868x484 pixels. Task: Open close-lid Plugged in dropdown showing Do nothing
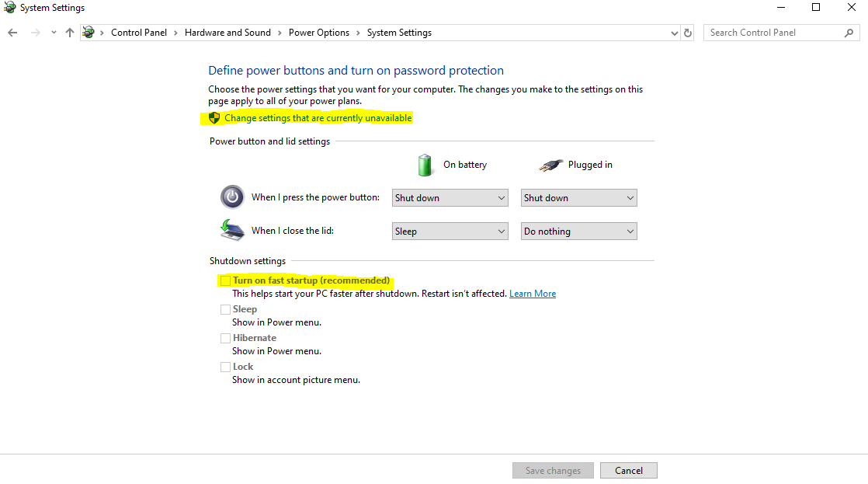(x=579, y=231)
